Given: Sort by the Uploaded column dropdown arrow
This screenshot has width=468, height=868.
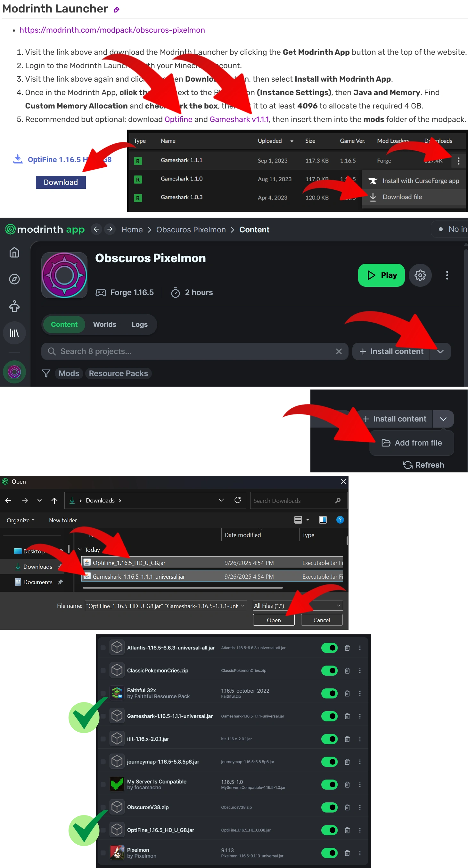Looking at the screenshot, I should 291,141.
